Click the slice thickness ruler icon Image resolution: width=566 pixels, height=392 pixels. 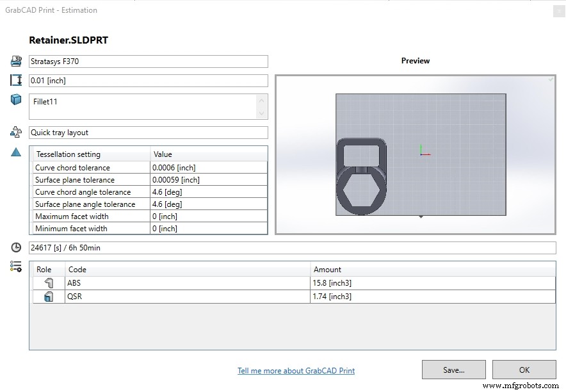click(15, 80)
